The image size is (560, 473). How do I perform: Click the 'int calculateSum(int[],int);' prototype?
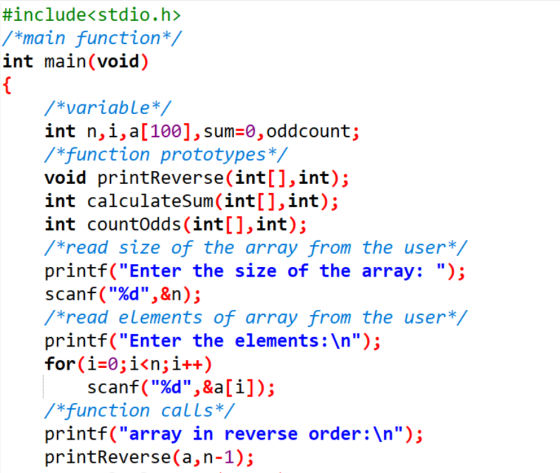pos(191,201)
